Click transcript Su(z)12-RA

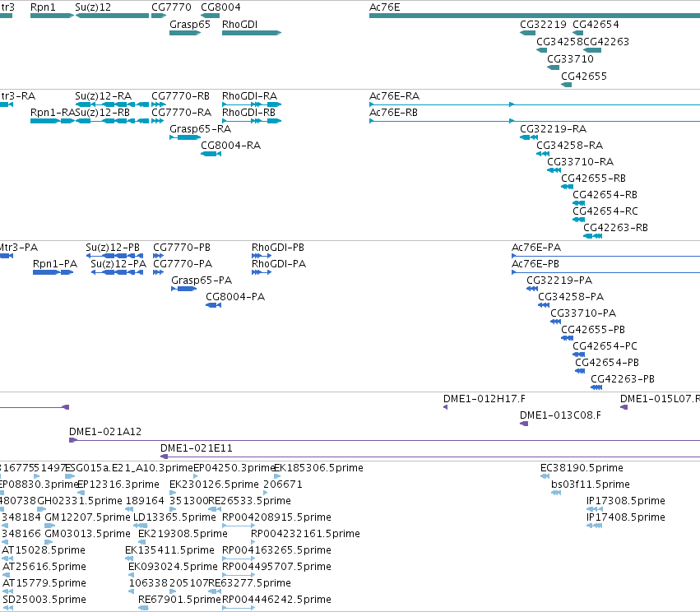coord(103,96)
